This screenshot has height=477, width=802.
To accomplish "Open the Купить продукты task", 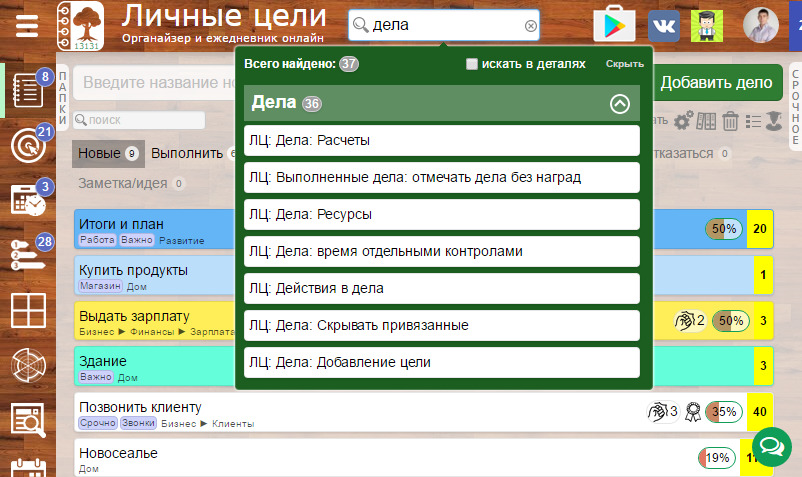I will 133,270.
